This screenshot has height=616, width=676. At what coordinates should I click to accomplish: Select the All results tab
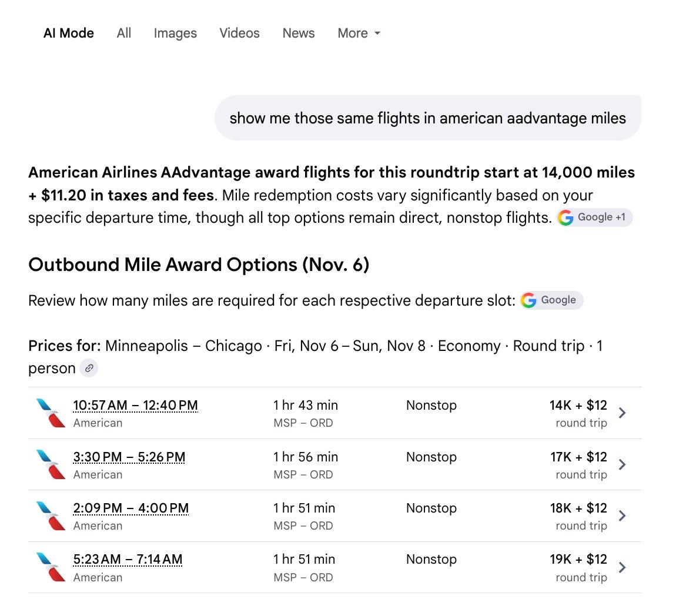click(x=123, y=33)
